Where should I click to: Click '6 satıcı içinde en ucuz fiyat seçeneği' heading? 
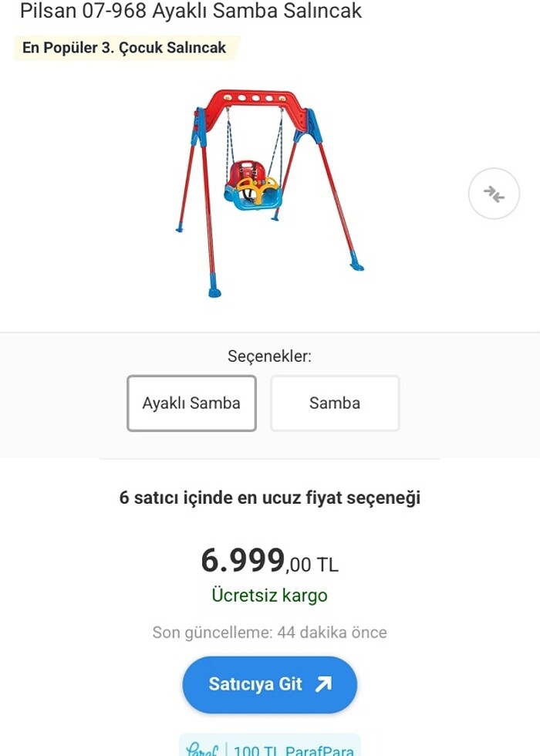coord(269,498)
